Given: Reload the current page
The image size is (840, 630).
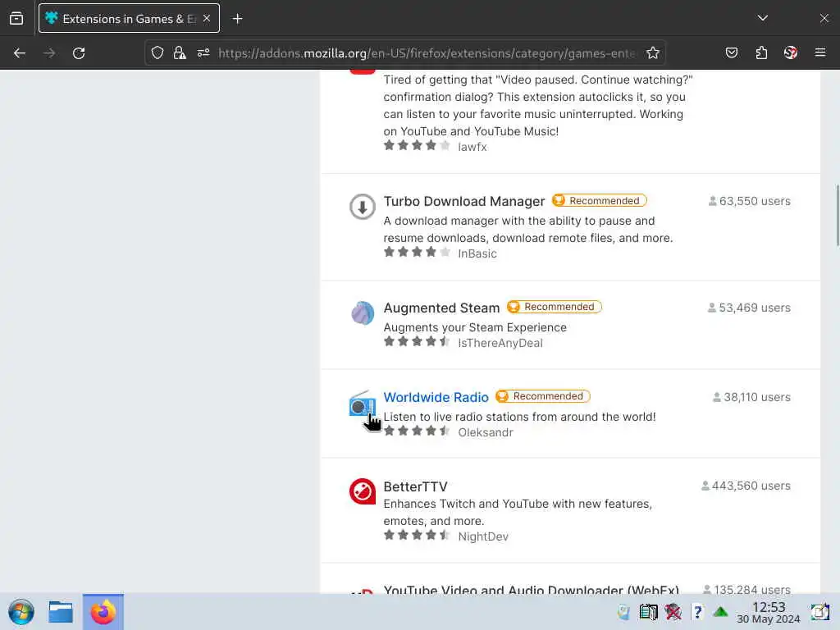Looking at the screenshot, I should tap(79, 53).
